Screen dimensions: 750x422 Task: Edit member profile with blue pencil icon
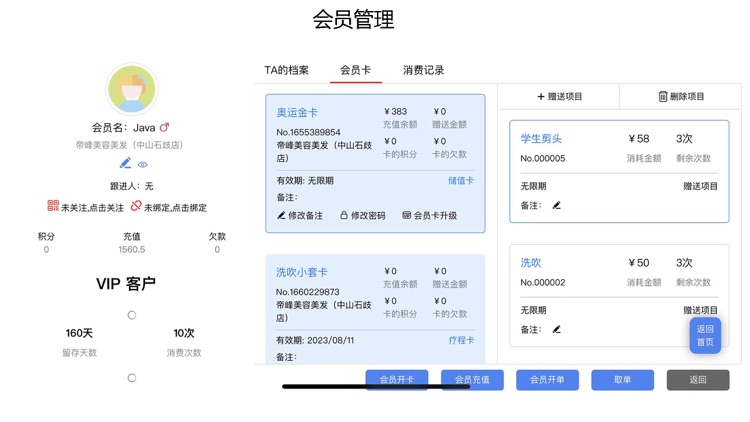point(125,164)
